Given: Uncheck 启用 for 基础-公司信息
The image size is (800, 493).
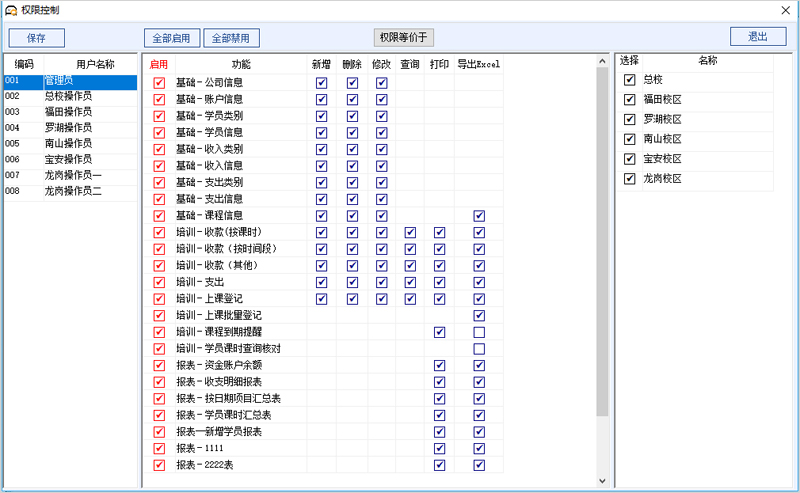Looking at the screenshot, I should 158,83.
